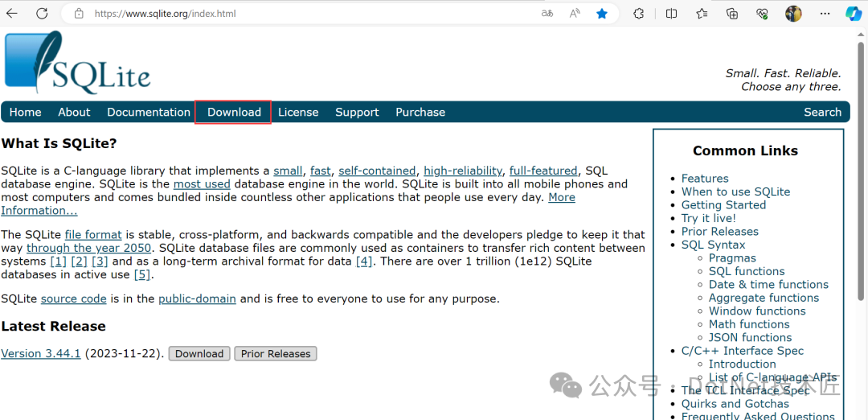868x420 pixels.
Task: Open the Download menu item
Action: (x=234, y=112)
